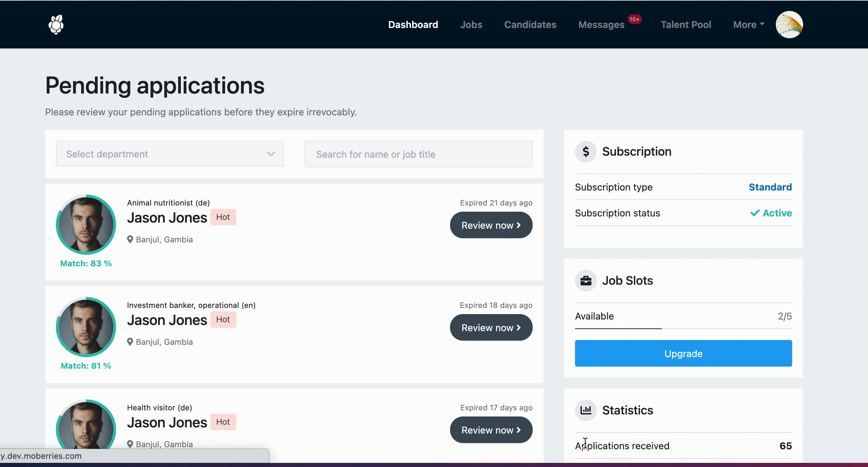Viewport: 868px width, 467px height.
Task: Click the Available job slots progress bar
Action: [683, 328]
